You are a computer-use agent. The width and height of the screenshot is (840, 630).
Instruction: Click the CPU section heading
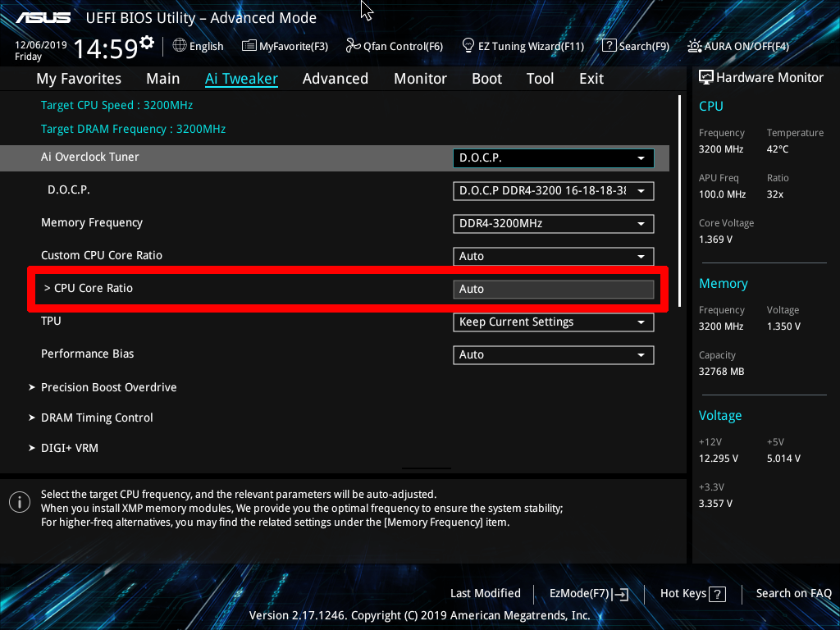click(711, 106)
